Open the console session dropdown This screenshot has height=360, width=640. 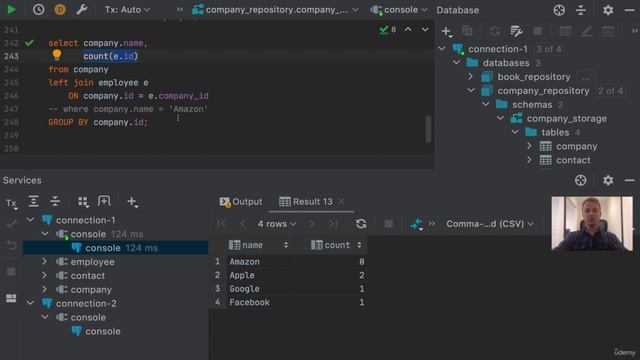pyautogui.click(x=399, y=9)
